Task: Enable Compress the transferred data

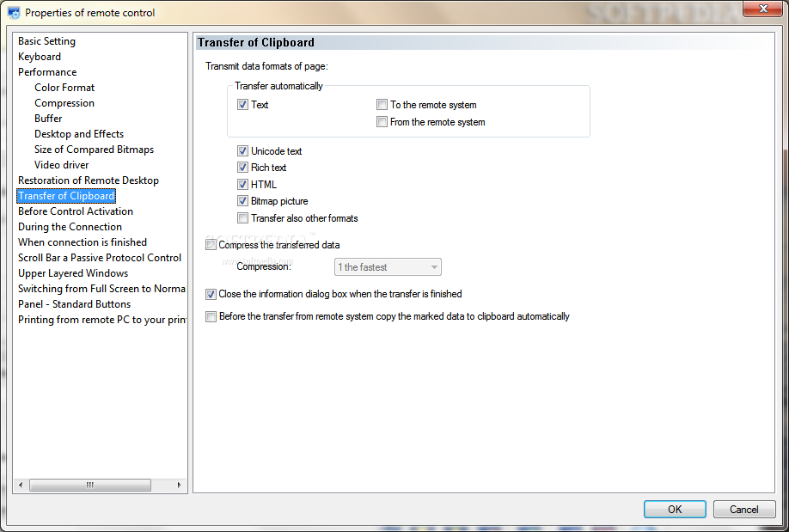Action: tap(211, 245)
